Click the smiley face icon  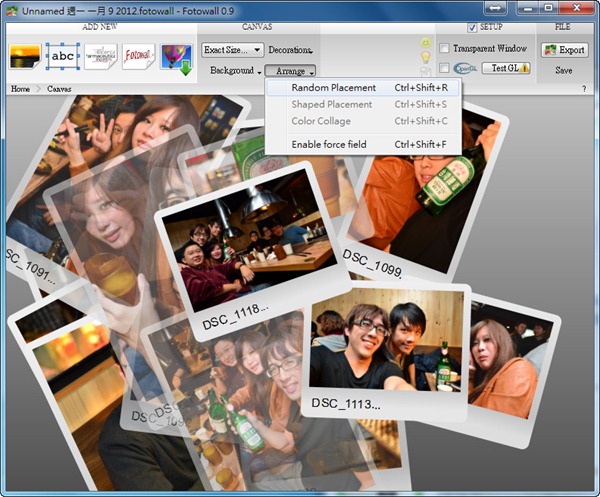426,44
